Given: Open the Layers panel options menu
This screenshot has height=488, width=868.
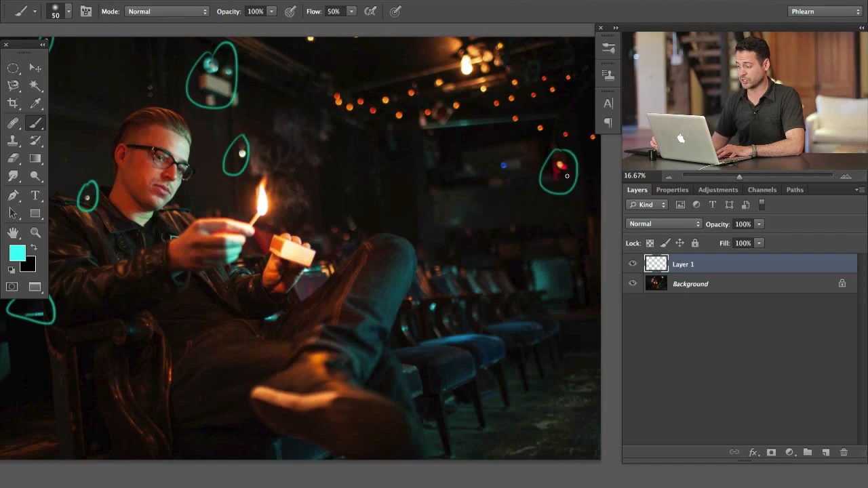Looking at the screenshot, I should pyautogui.click(x=859, y=190).
